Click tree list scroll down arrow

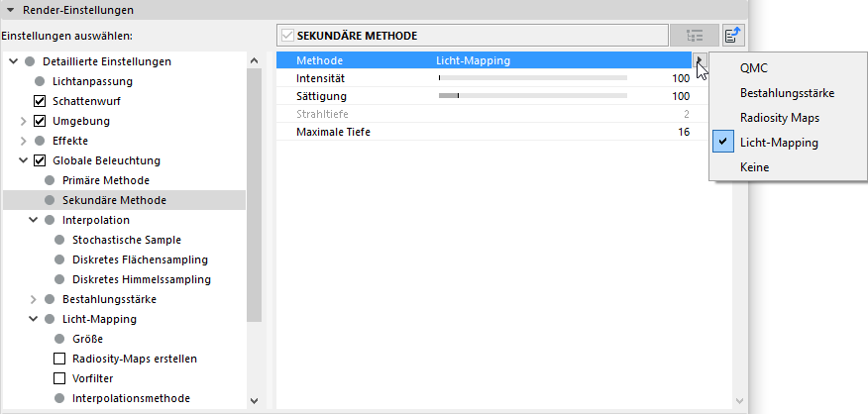pyautogui.click(x=254, y=401)
